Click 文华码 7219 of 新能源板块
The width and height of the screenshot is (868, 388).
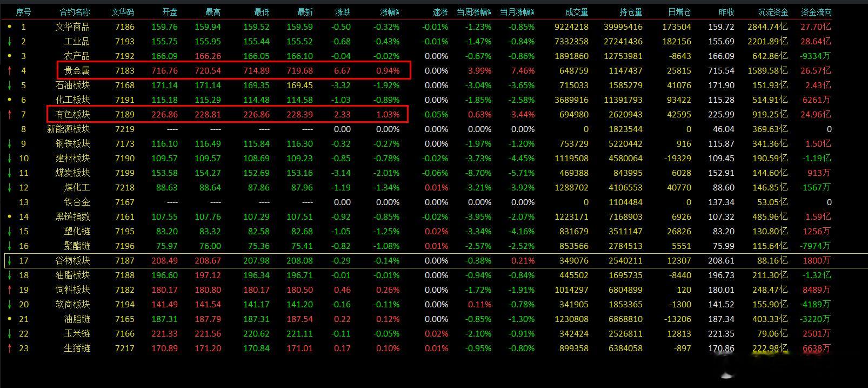pos(125,129)
